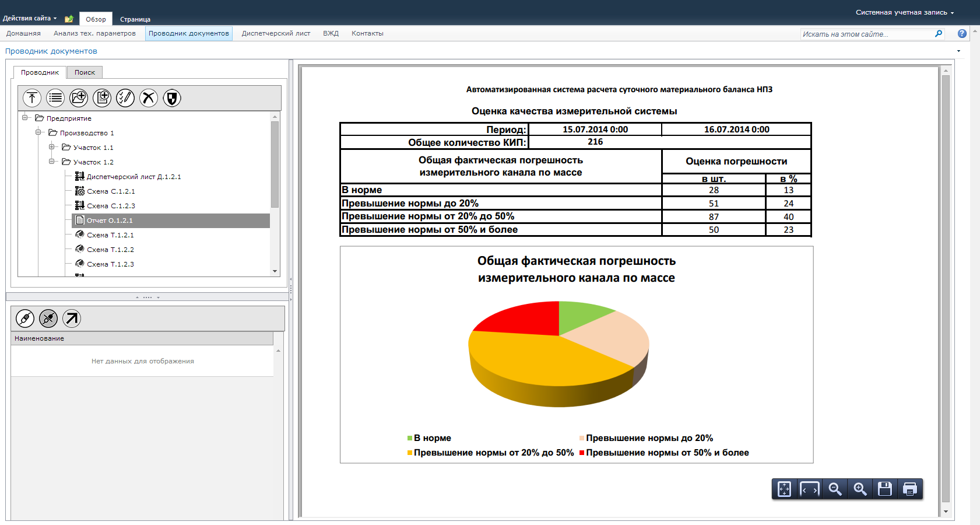Viewport: 980px width, 525px height.
Task: Select Схема Т.1.2.3 in the tree
Action: pos(110,264)
